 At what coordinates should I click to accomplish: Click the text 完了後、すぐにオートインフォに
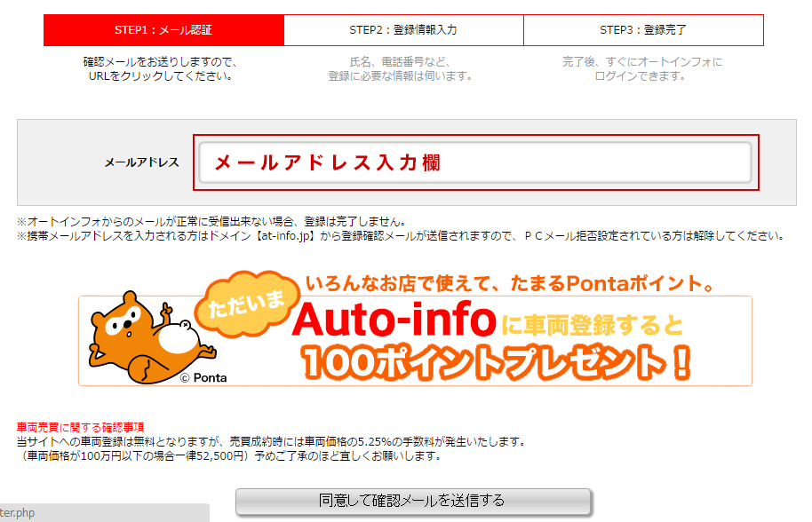coord(642,62)
